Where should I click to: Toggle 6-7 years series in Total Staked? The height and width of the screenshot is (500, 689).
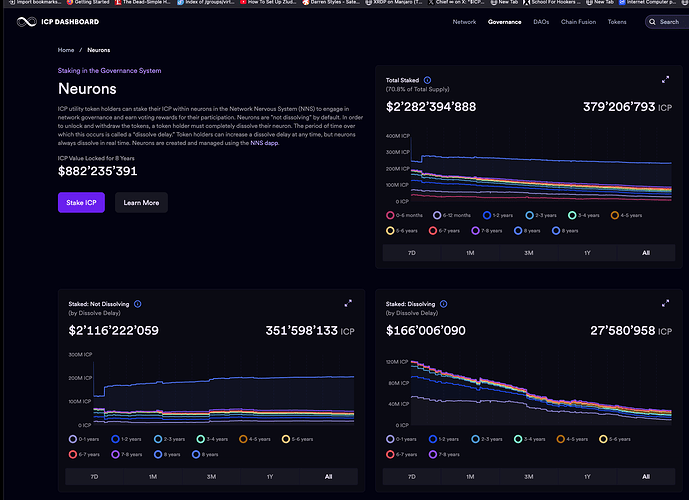pos(444,231)
